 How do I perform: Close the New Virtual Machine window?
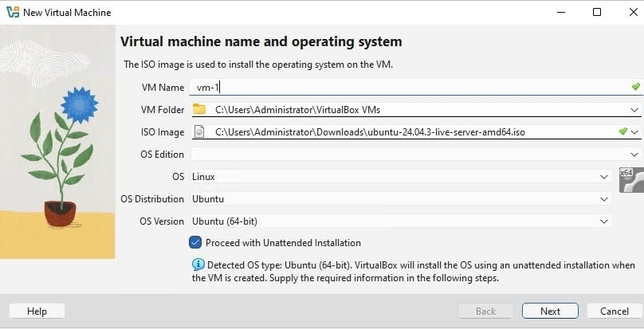click(x=634, y=12)
